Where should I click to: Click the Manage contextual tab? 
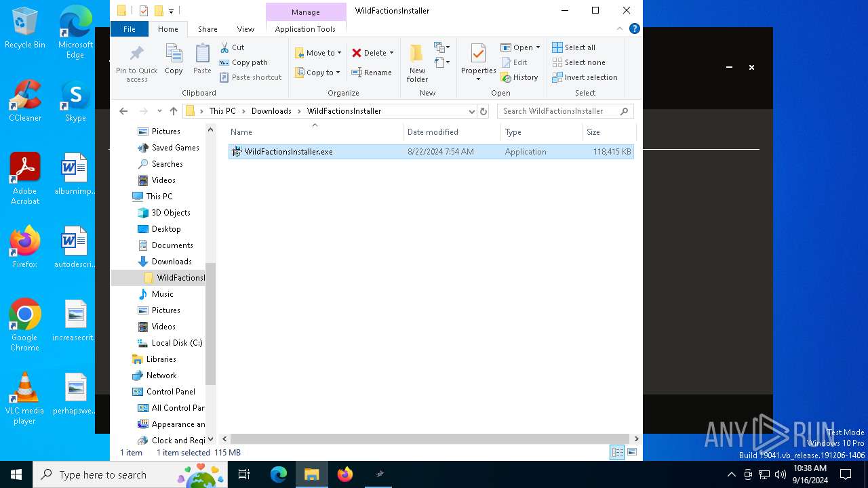point(306,12)
